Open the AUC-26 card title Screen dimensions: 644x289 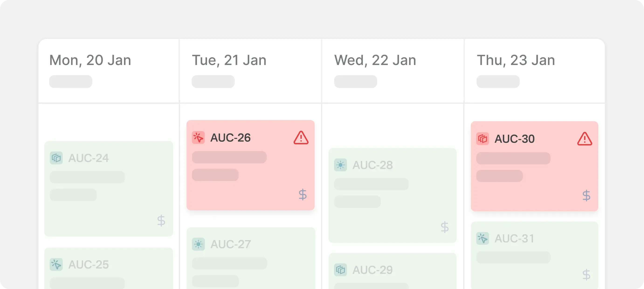[230, 138]
